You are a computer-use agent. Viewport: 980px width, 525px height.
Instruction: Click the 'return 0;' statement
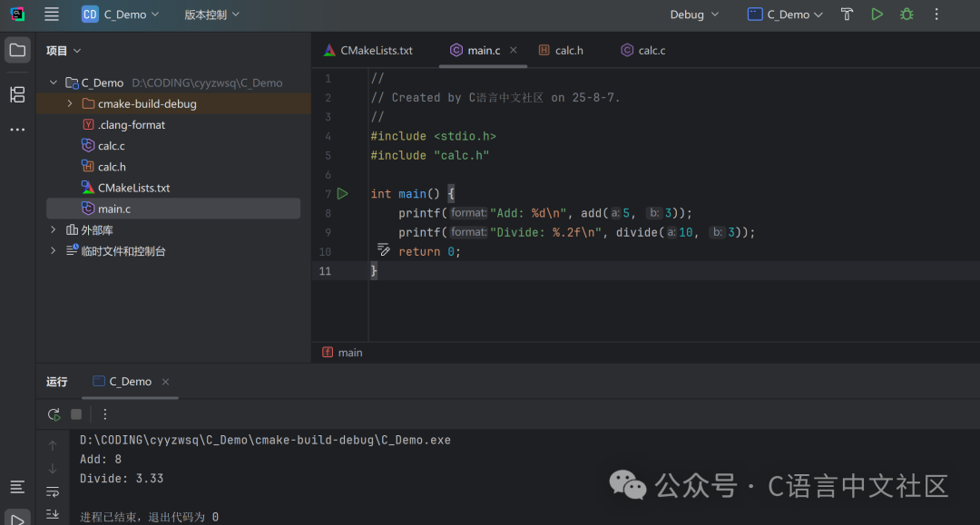pyautogui.click(x=429, y=251)
